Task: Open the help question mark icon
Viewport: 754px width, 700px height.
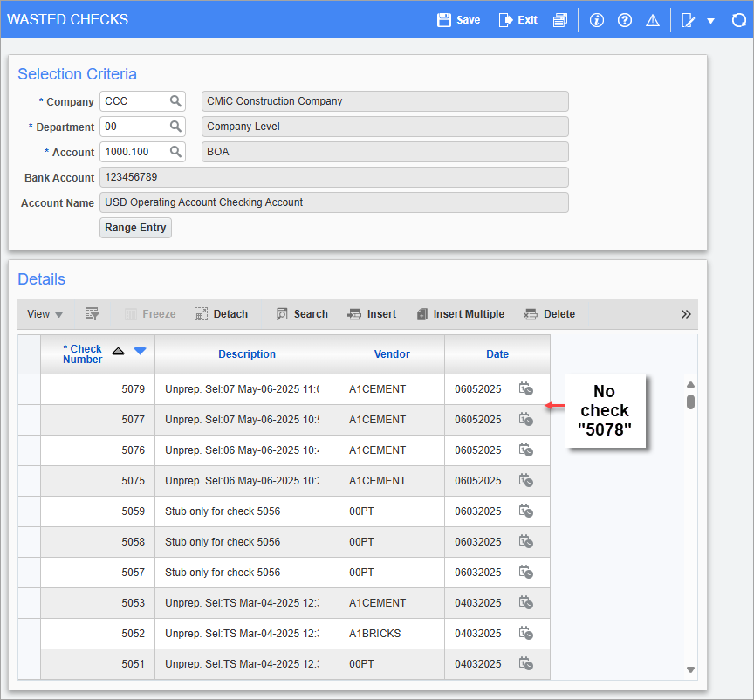Action: coord(625,20)
